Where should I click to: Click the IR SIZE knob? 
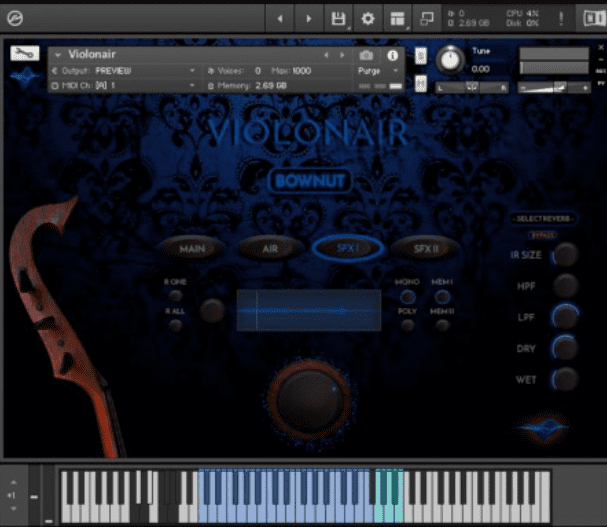click(x=565, y=255)
